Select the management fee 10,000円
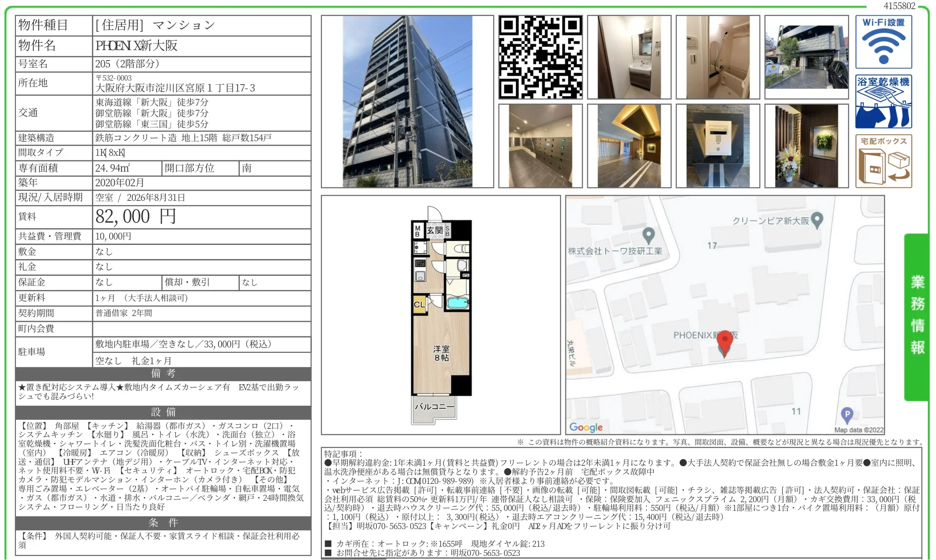 pyautogui.click(x=113, y=236)
